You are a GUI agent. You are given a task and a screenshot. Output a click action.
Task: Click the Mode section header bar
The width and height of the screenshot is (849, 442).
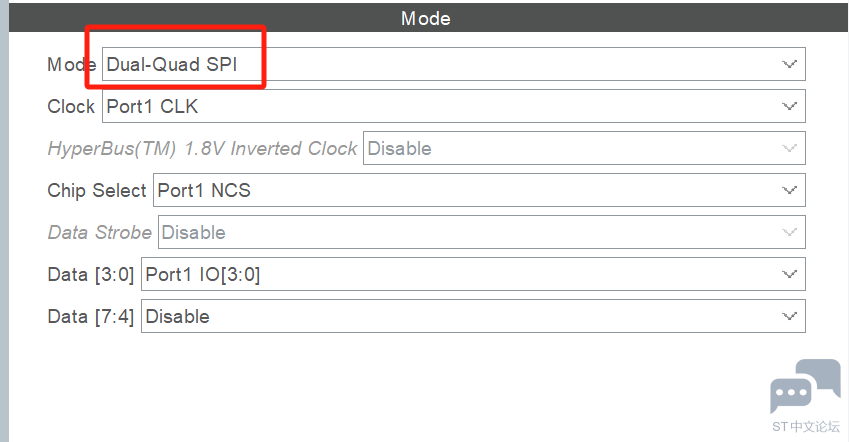pyautogui.click(x=426, y=18)
